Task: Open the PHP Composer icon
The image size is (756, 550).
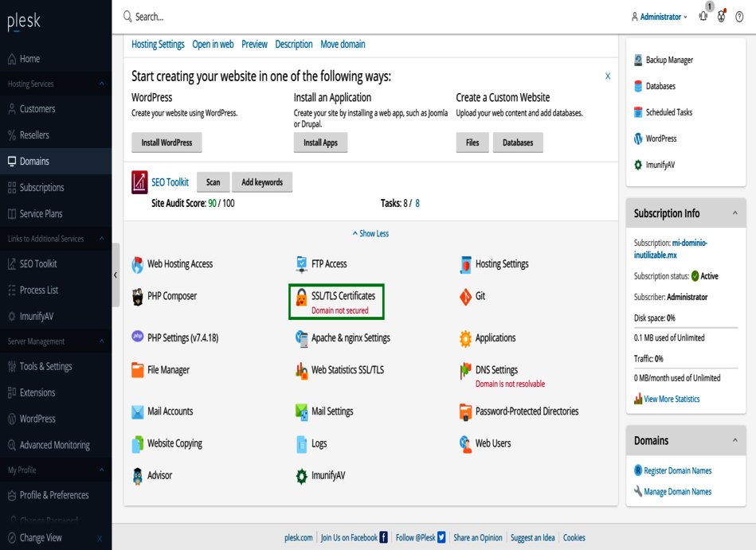Action: click(x=137, y=297)
